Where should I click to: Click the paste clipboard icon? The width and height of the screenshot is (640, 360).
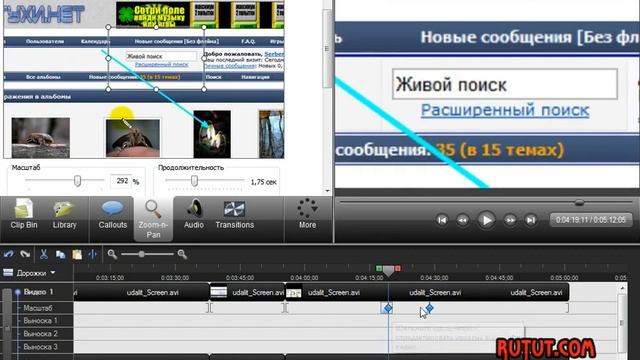(77, 254)
